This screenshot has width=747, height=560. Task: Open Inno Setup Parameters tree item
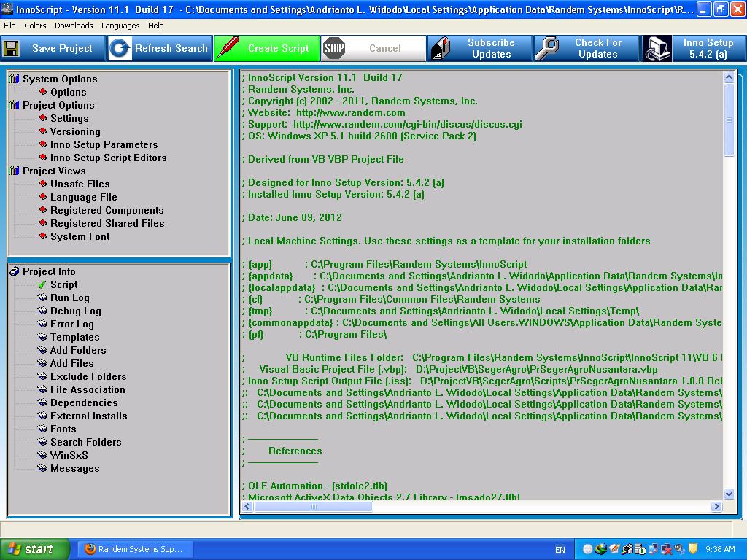pyautogui.click(x=104, y=144)
